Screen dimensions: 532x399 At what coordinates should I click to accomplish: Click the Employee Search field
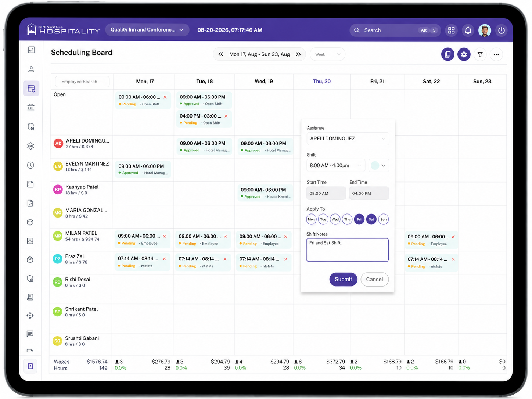point(82,82)
